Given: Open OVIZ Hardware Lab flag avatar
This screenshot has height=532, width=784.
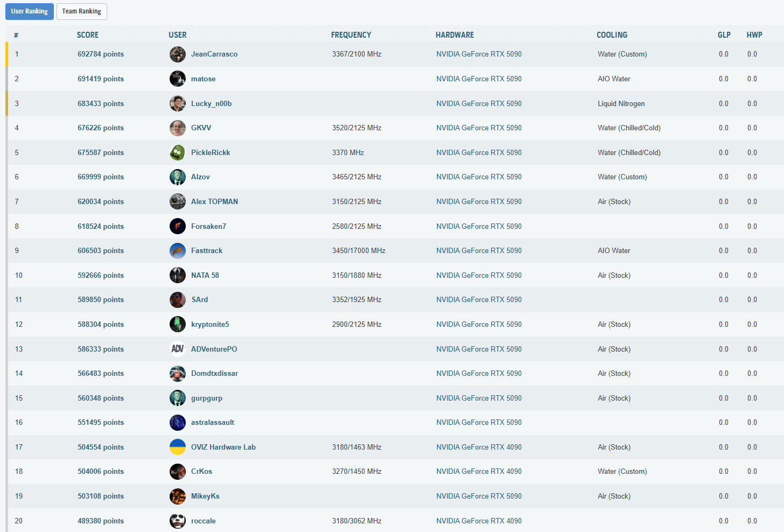Looking at the screenshot, I should click(x=177, y=447).
